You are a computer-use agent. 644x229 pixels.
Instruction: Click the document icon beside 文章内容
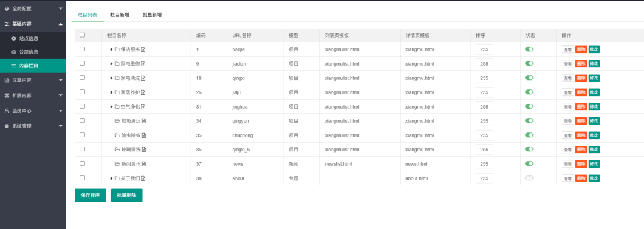click(x=7, y=80)
